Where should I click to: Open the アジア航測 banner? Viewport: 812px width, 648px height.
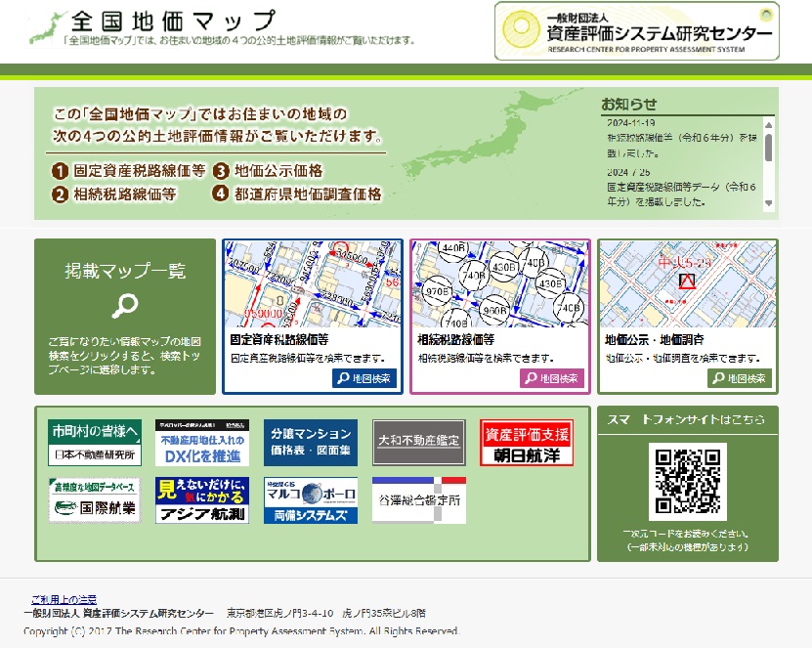point(201,500)
